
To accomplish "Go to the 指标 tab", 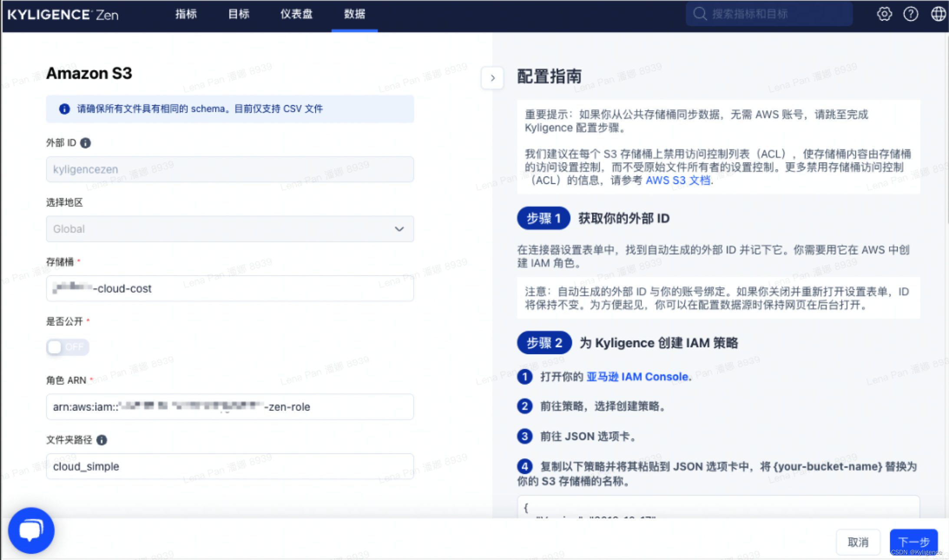I will click(x=186, y=14).
